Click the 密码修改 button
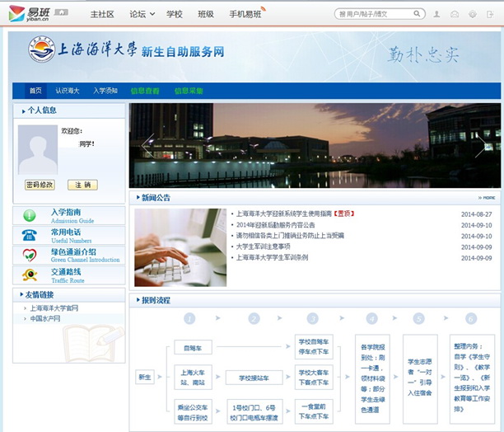This screenshot has height=432, width=504. coord(40,185)
